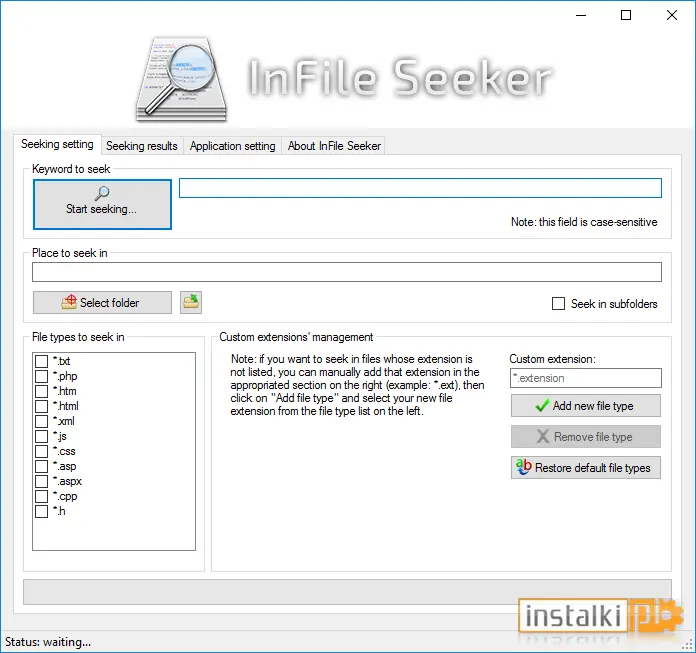Click the InFile Seeker logo image
The width and height of the screenshot is (696, 653).
pos(182,80)
